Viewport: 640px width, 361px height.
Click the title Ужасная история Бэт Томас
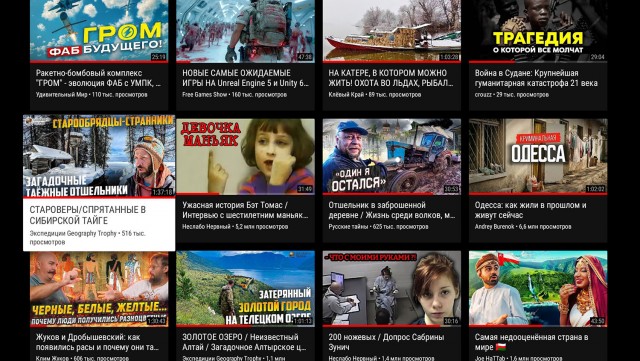[x=245, y=210]
